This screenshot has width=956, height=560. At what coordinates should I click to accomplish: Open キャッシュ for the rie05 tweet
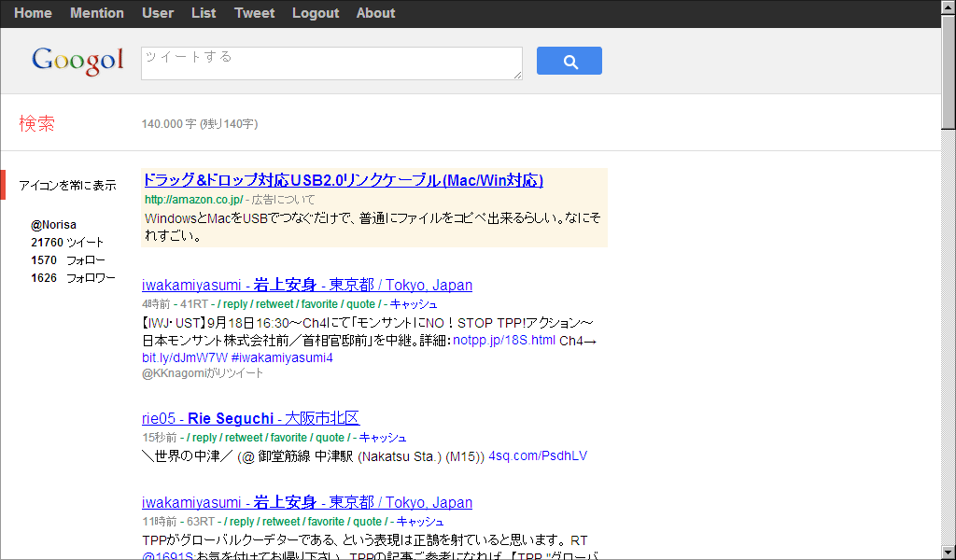click(x=382, y=438)
